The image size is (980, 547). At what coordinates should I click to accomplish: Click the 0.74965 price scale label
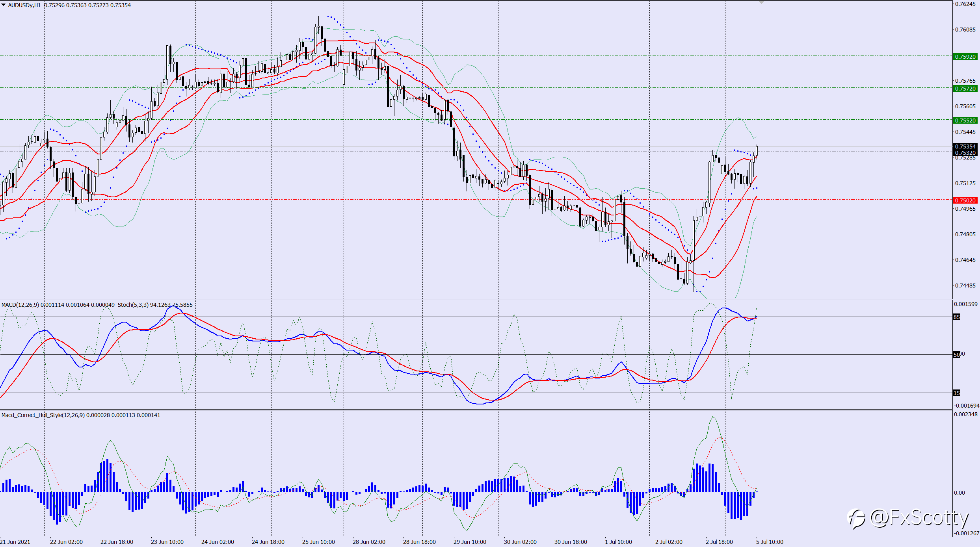[965, 209]
